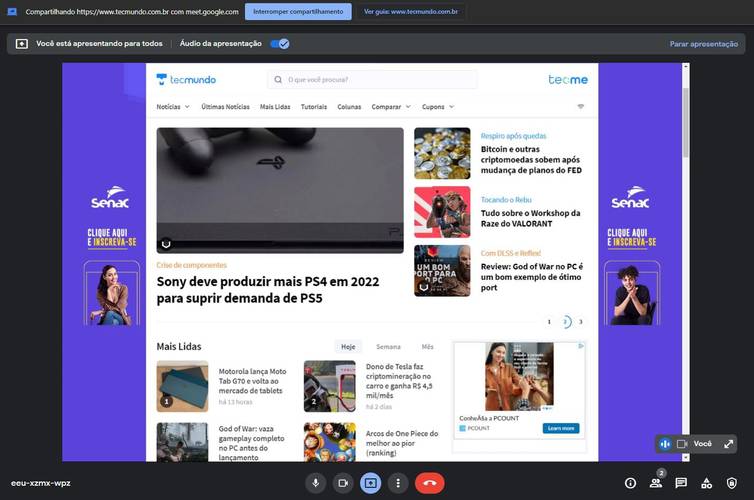The image size is (754, 500).
Task: Click the search field O que você procura?
Action: tap(373, 80)
